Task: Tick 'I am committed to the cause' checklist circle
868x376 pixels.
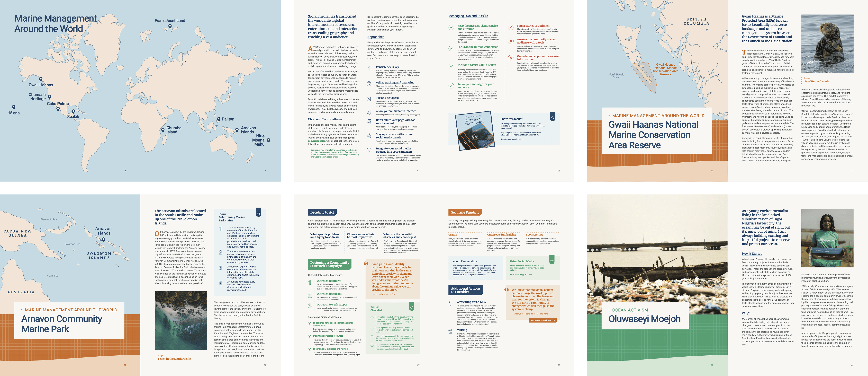Action: (372, 345)
